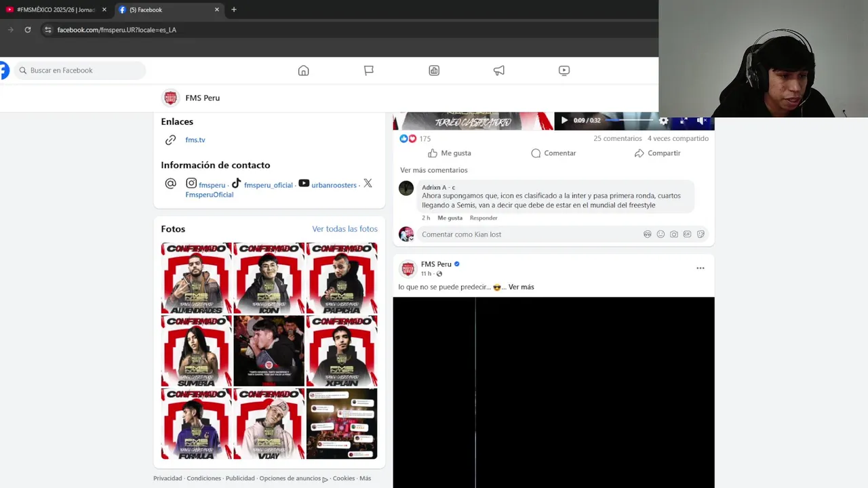Open the ALMENDRADES confirmado photo
Viewport: 868px width, 488px height.
pos(197,278)
